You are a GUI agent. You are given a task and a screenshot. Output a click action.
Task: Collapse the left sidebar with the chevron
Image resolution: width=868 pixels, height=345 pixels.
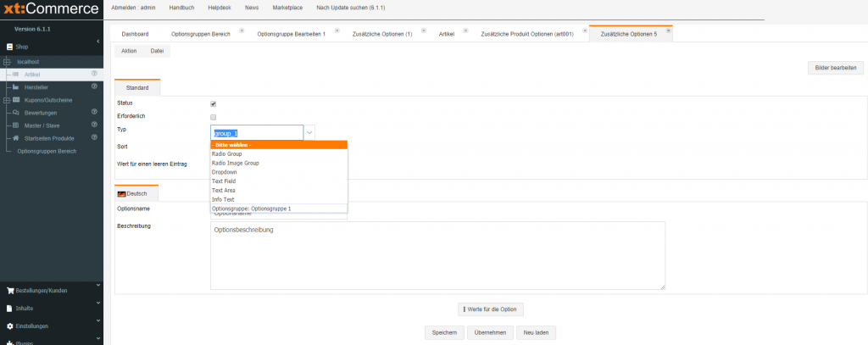[x=97, y=41]
